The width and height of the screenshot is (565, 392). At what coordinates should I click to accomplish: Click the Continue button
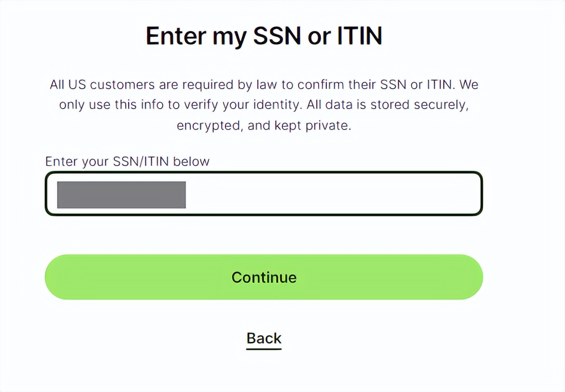(264, 277)
